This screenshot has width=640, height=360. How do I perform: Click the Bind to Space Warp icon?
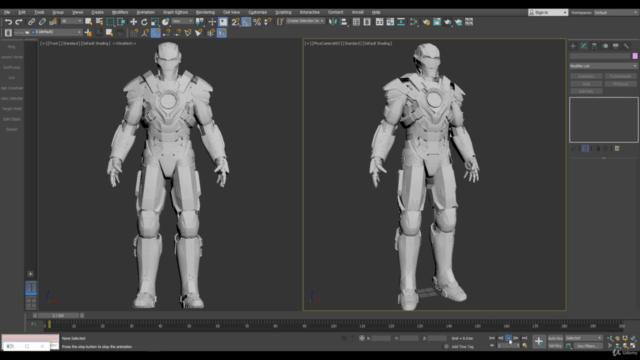click(x=53, y=22)
